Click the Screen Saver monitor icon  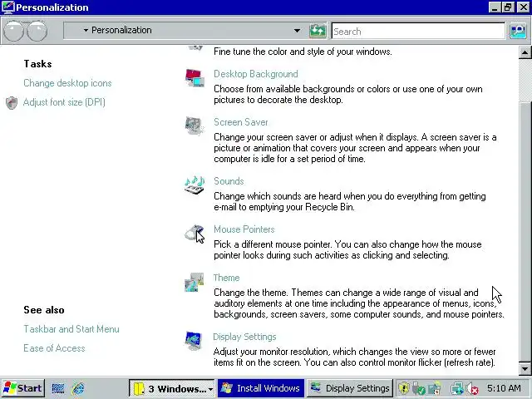tap(195, 126)
